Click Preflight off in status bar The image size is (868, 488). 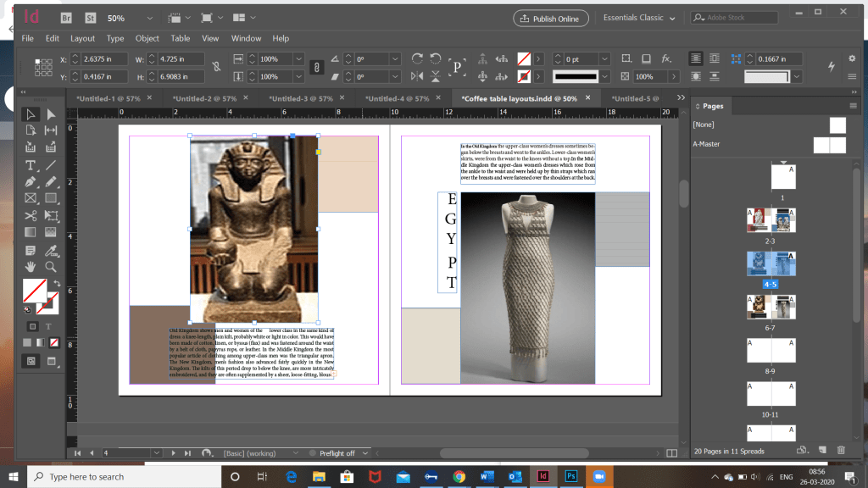(x=337, y=453)
